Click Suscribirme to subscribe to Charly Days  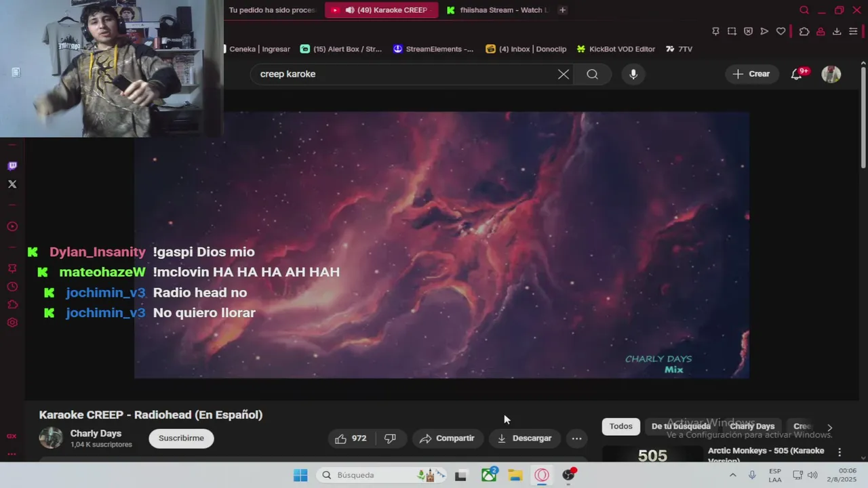click(x=181, y=438)
